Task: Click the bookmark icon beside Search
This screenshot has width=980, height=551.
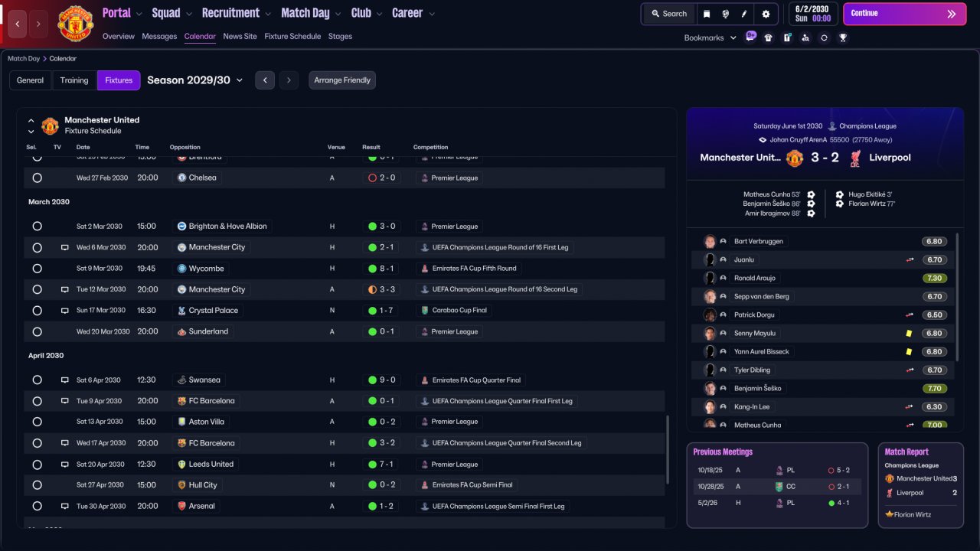Action: tap(707, 14)
